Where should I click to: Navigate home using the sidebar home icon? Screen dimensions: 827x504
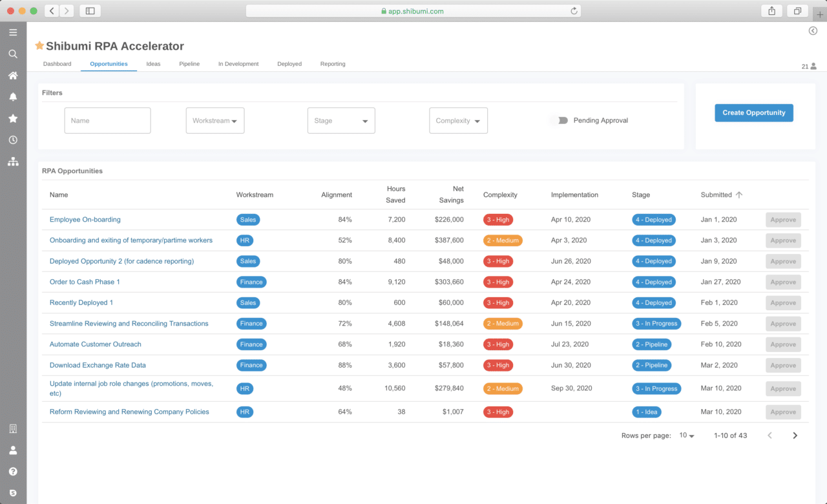(13, 76)
